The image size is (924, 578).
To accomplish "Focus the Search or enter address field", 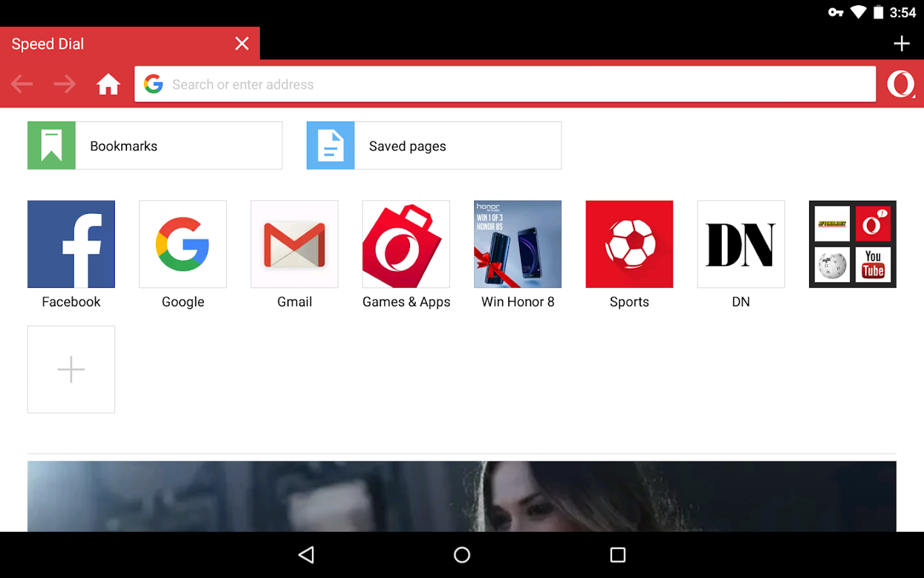I will pos(505,84).
